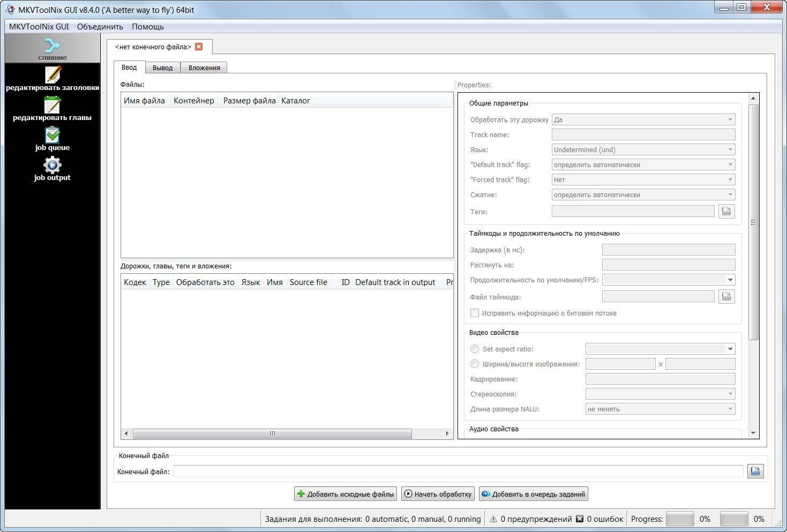This screenshot has height=532, width=787.
Task: Select the Set aspect ratio radio button
Action: tap(475, 349)
